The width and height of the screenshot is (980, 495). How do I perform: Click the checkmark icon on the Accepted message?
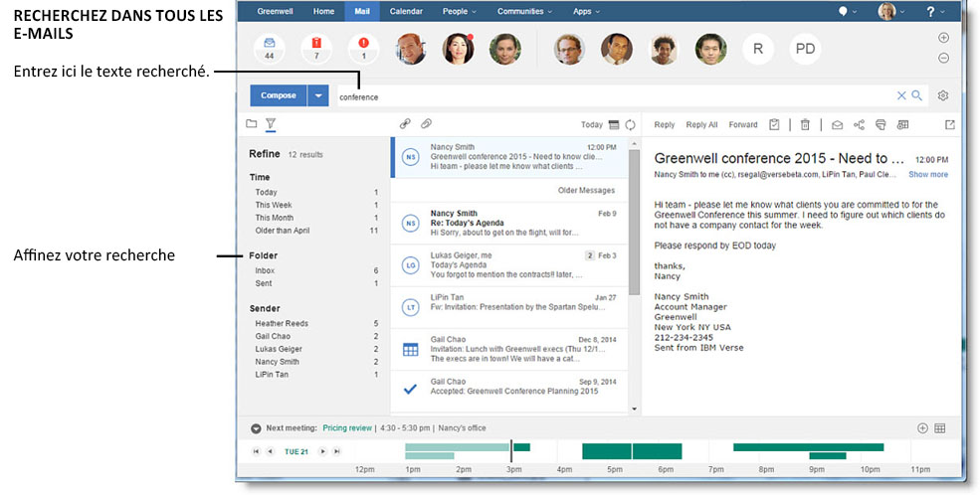[410, 389]
